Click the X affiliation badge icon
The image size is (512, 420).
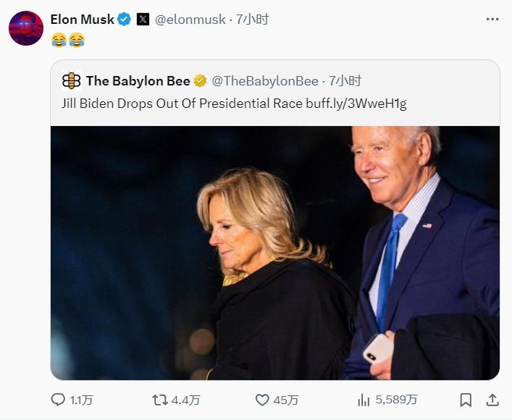coord(143,20)
